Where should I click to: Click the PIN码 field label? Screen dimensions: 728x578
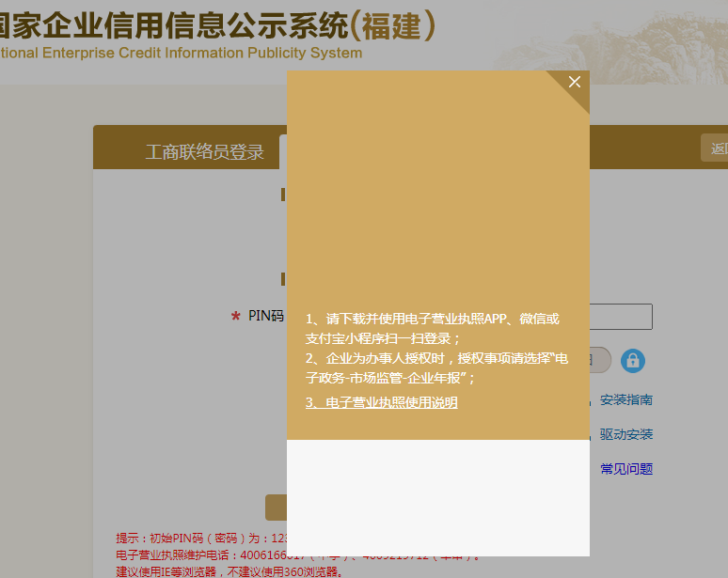point(265,317)
